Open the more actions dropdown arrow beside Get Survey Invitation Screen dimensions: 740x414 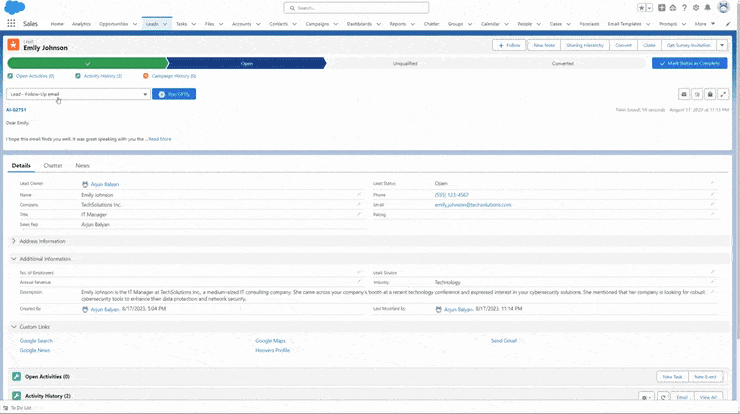coord(722,45)
